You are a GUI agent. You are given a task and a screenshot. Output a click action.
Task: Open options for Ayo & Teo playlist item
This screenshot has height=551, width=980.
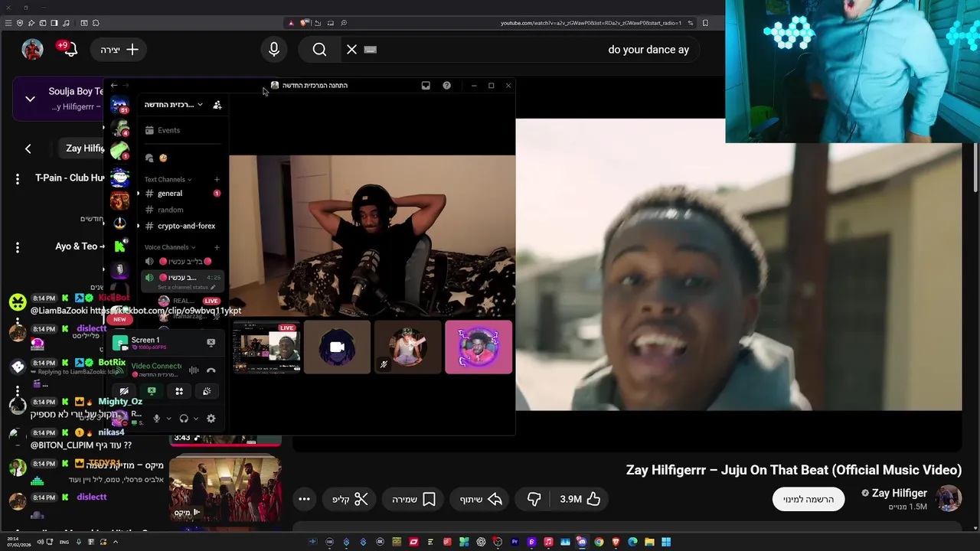[17, 247]
